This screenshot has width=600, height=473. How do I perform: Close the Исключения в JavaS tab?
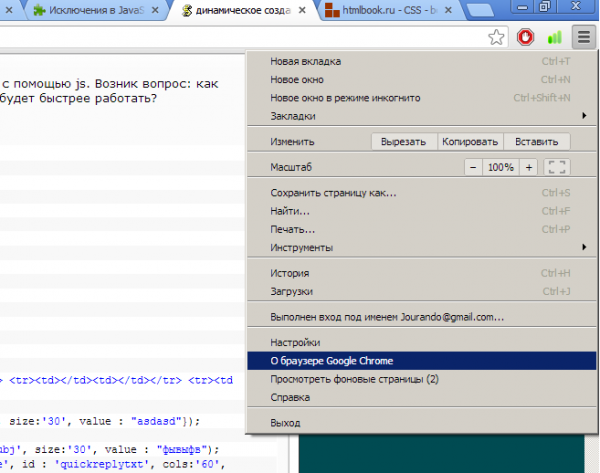tap(155, 10)
